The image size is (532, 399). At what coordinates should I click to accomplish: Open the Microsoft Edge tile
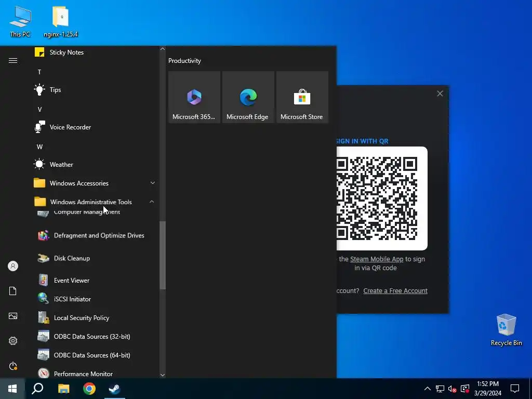pyautogui.click(x=248, y=97)
